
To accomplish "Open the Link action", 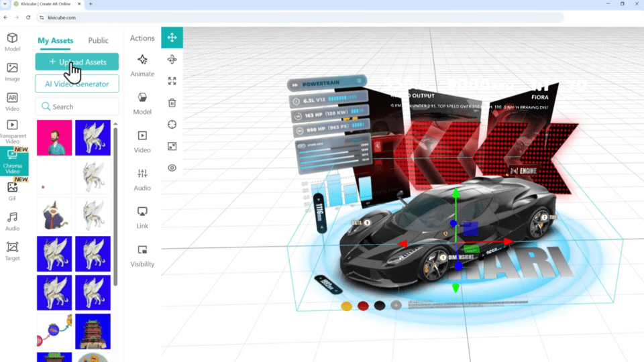I will click(x=142, y=218).
